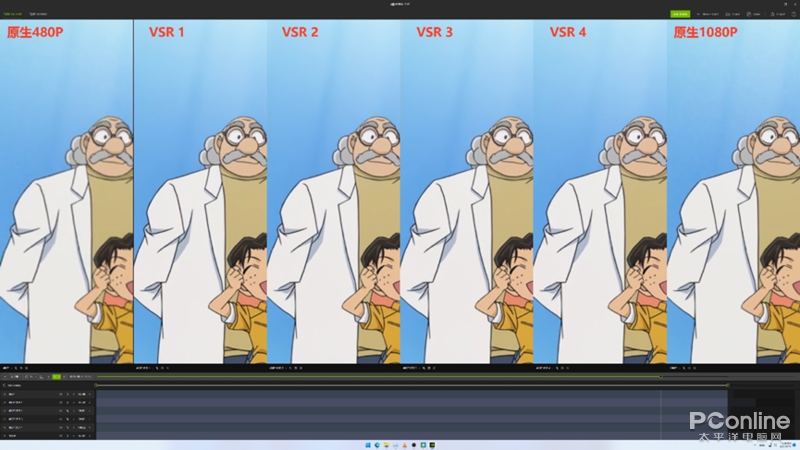This screenshot has width=800, height=450.
Task: Click the Open button with folder icon
Action: point(733,14)
